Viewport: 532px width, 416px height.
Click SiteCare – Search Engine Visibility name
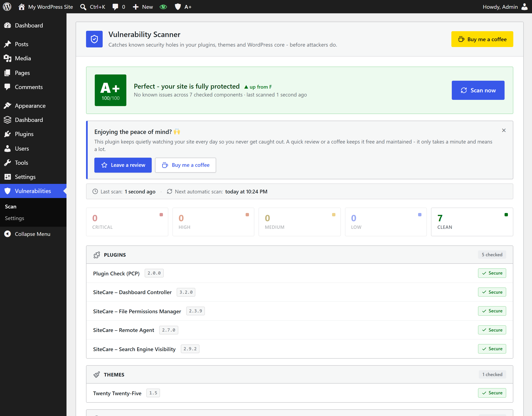134,349
